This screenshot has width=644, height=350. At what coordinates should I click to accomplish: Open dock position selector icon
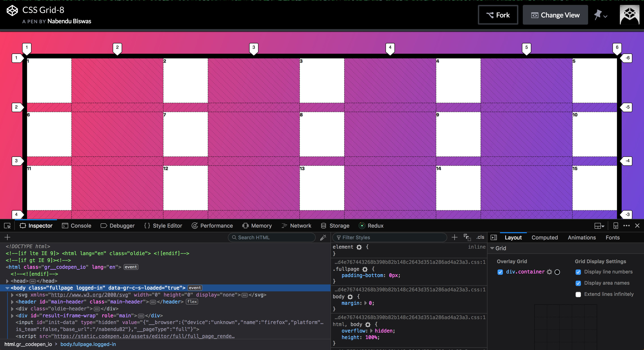[x=599, y=226]
